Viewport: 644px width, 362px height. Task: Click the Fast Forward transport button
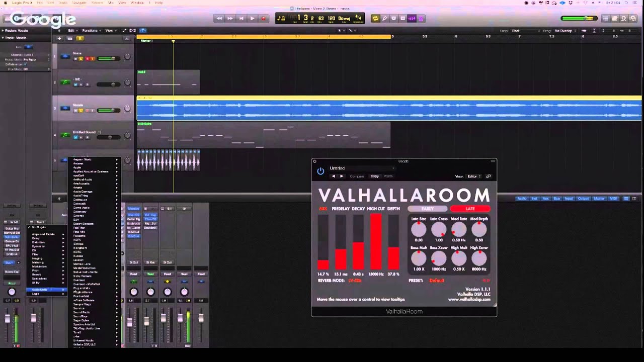(230, 19)
